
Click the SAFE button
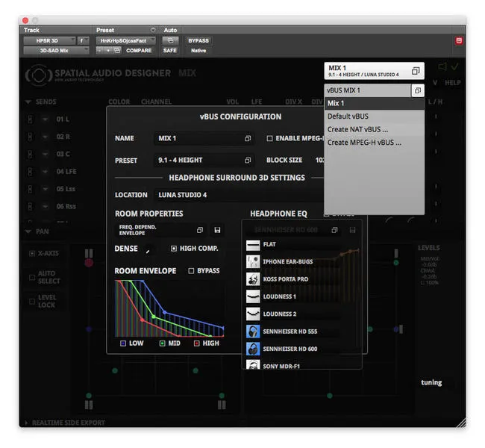click(170, 51)
